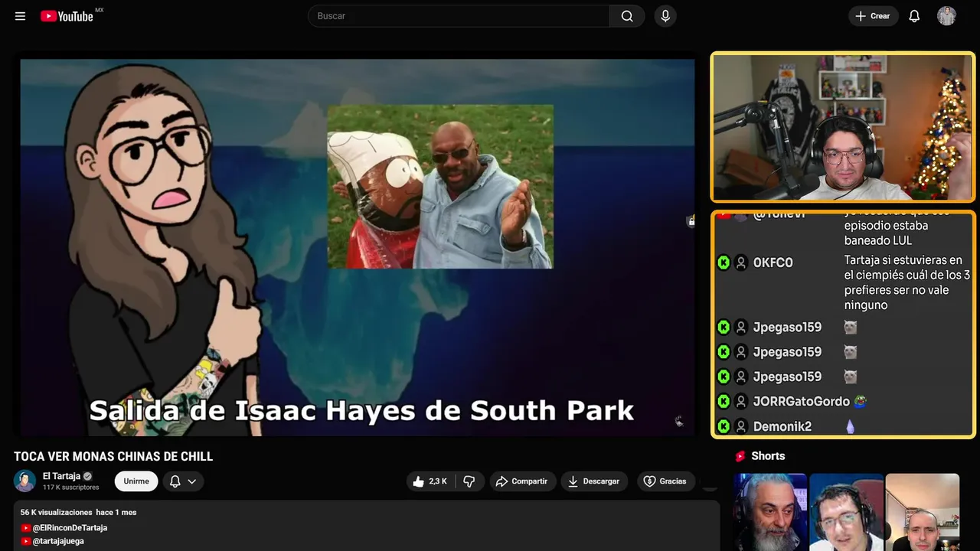
Task: Open the account avatar menu
Action: click(x=947, y=16)
